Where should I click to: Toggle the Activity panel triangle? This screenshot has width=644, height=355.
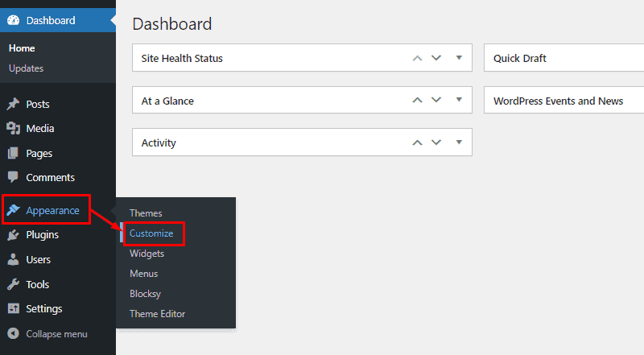[459, 142]
